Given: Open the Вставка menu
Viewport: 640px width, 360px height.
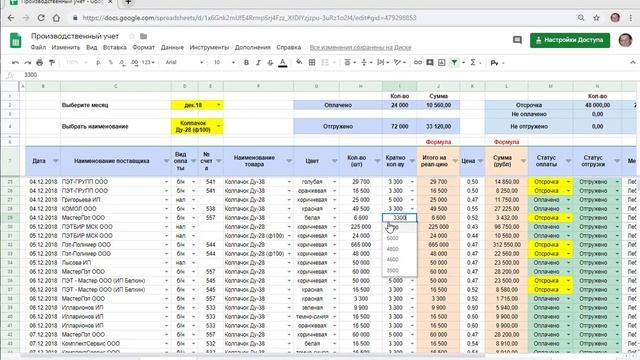Looking at the screenshot, I should pos(115,47).
